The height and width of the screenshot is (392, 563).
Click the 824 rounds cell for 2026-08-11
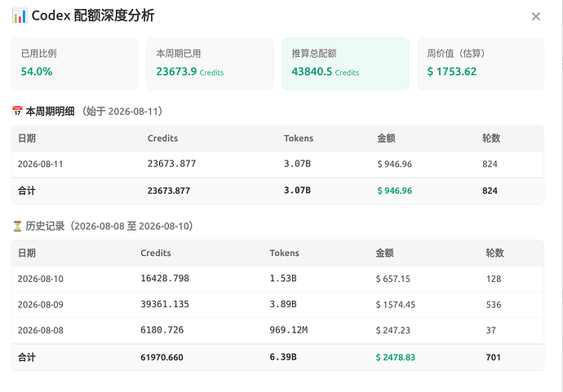490,165
